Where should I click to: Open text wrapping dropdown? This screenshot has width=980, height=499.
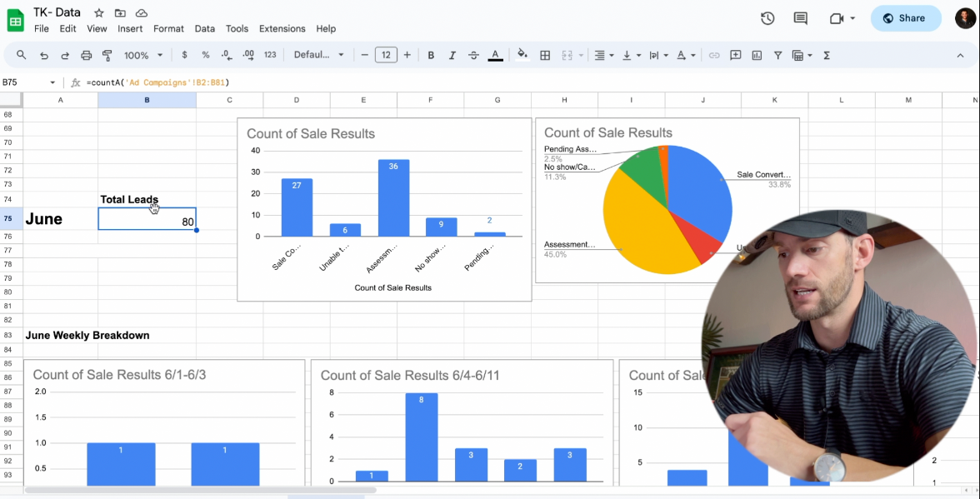click(x=658, y=55)
